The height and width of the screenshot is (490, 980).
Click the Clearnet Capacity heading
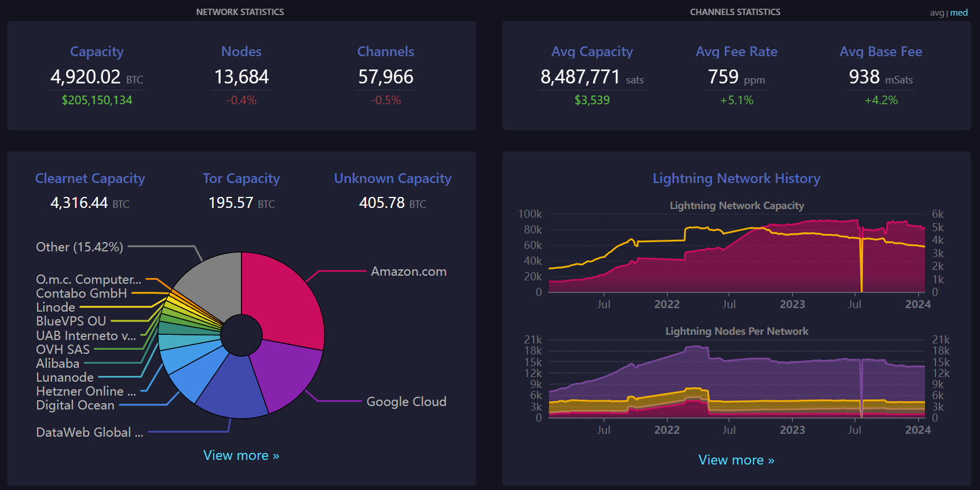pos(90,178)
